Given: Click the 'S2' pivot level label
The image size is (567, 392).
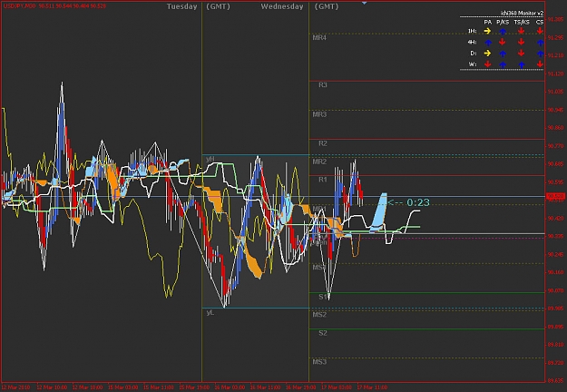Looking at the screenshot, I should coord(323,333).
